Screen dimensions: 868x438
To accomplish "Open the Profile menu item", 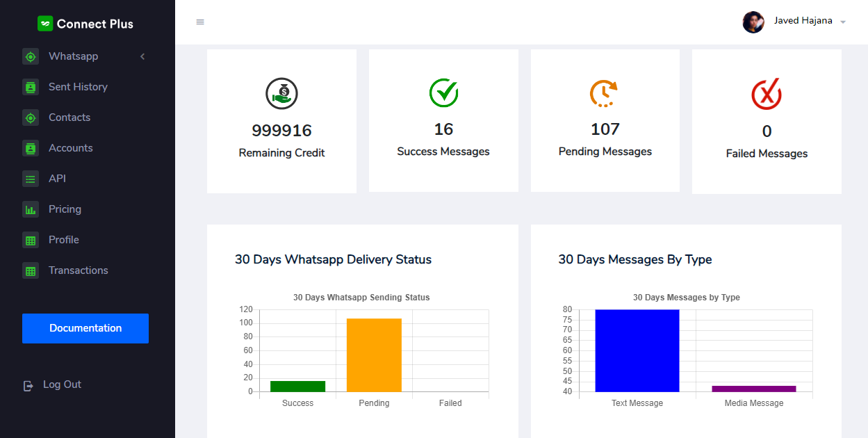I will (64, 240).
